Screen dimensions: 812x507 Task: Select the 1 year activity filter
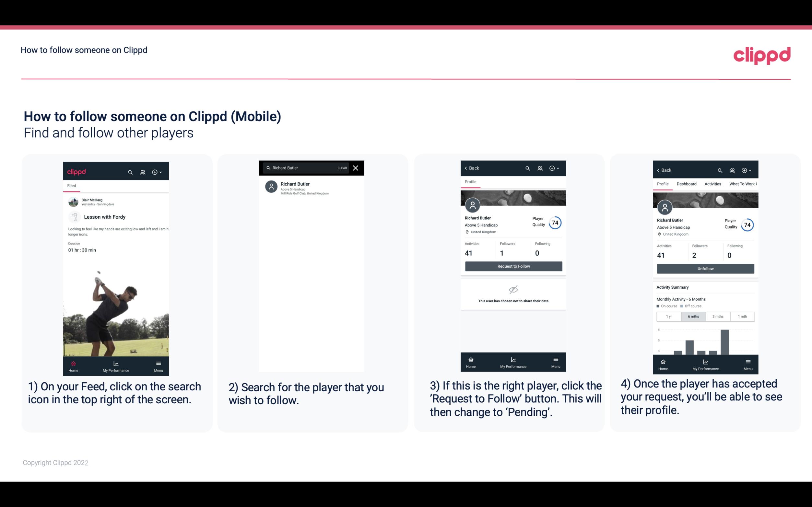pyautogui.click(x=669, y=316)
